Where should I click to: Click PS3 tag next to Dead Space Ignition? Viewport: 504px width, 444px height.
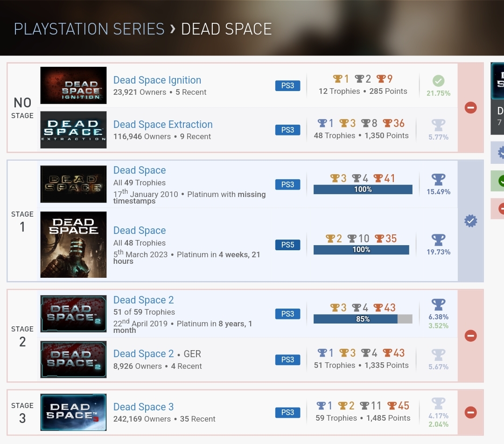pos(287,85)
